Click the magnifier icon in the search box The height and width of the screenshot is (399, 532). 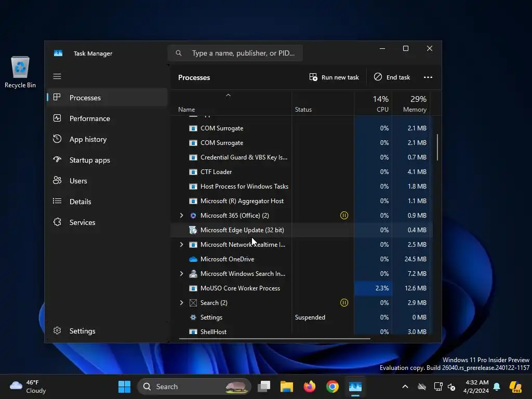point(179,53)
